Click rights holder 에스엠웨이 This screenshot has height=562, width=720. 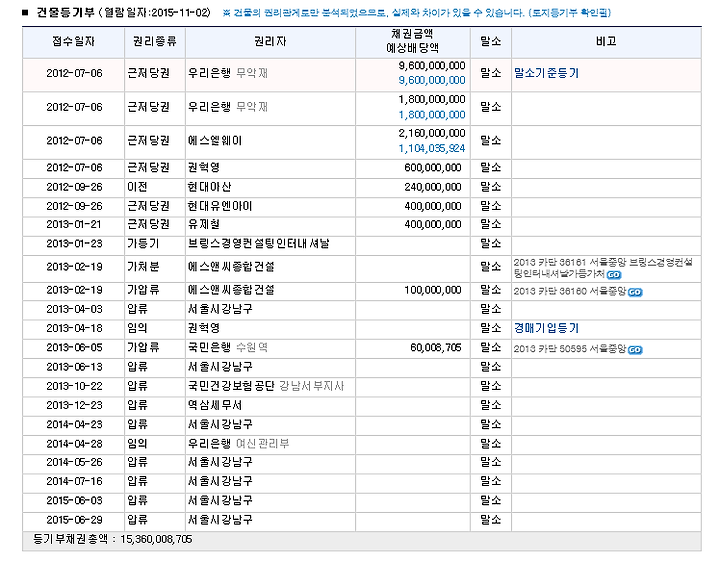[x=215, y=140]
